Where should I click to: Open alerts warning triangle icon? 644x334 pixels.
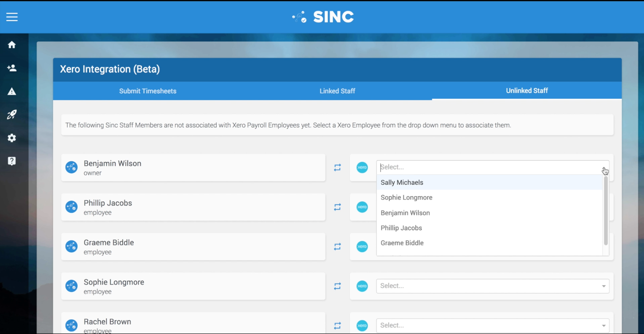[12, 92]
